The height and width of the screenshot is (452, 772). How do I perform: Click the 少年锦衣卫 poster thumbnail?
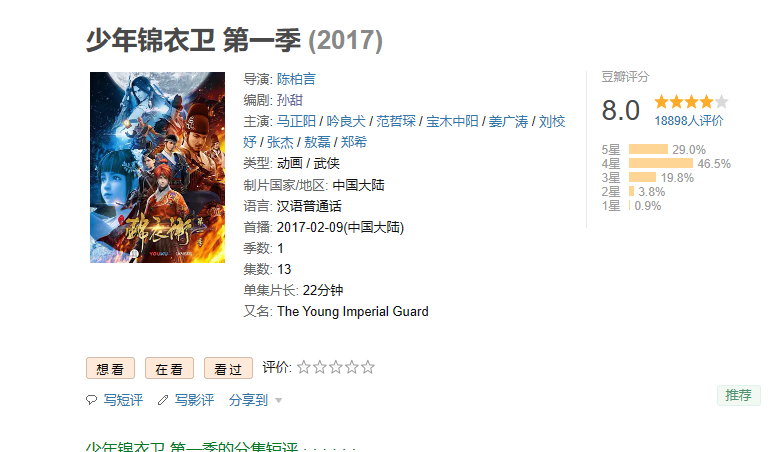coord(158,167)
